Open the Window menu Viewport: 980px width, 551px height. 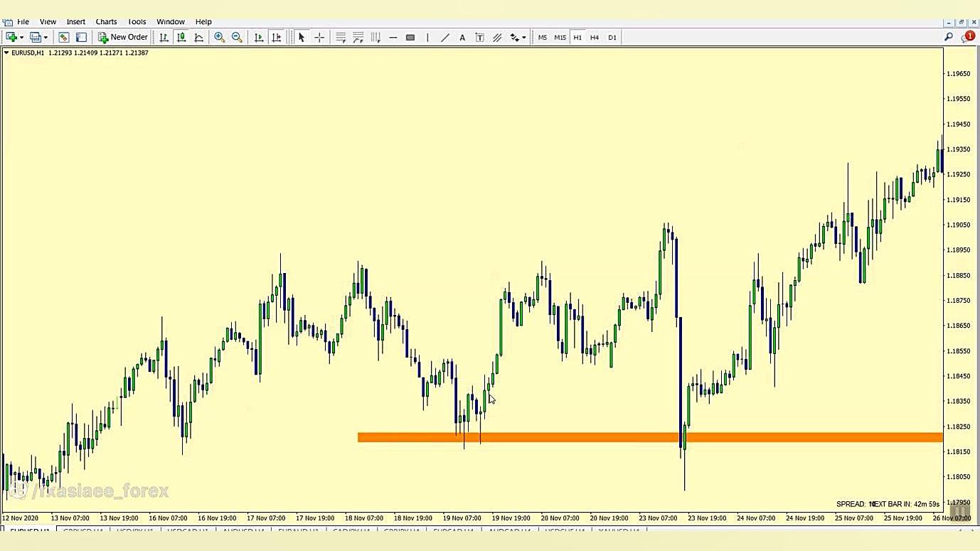click(x=171, y=22)
